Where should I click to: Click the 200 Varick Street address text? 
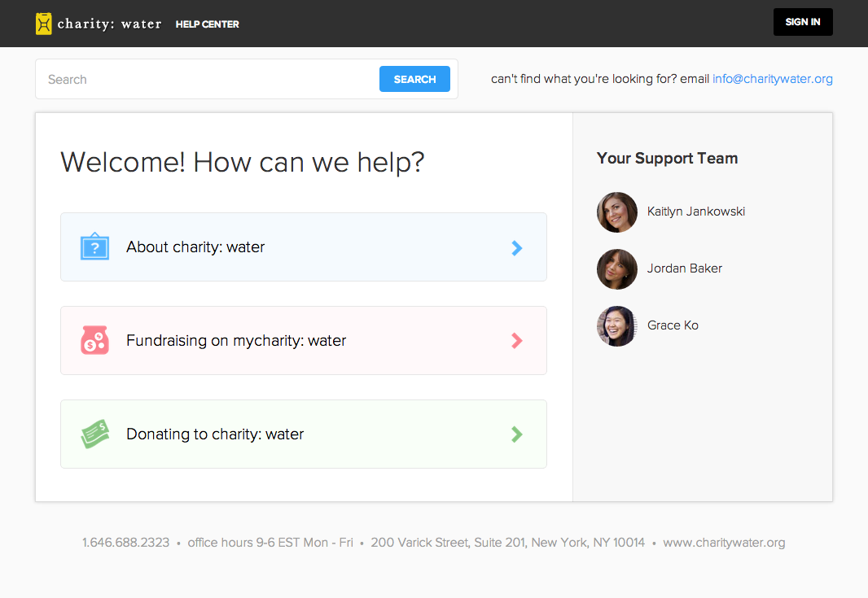507,543
